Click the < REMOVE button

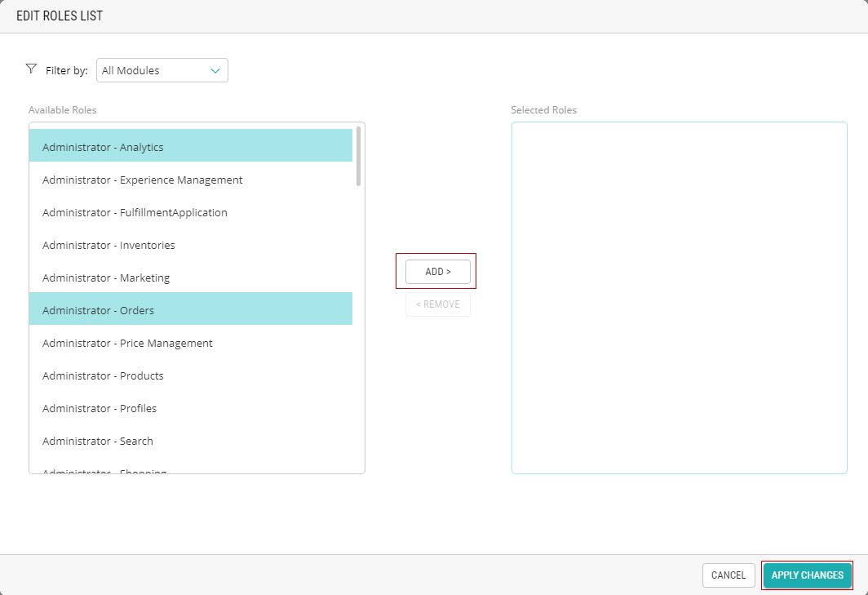point(438,304)
